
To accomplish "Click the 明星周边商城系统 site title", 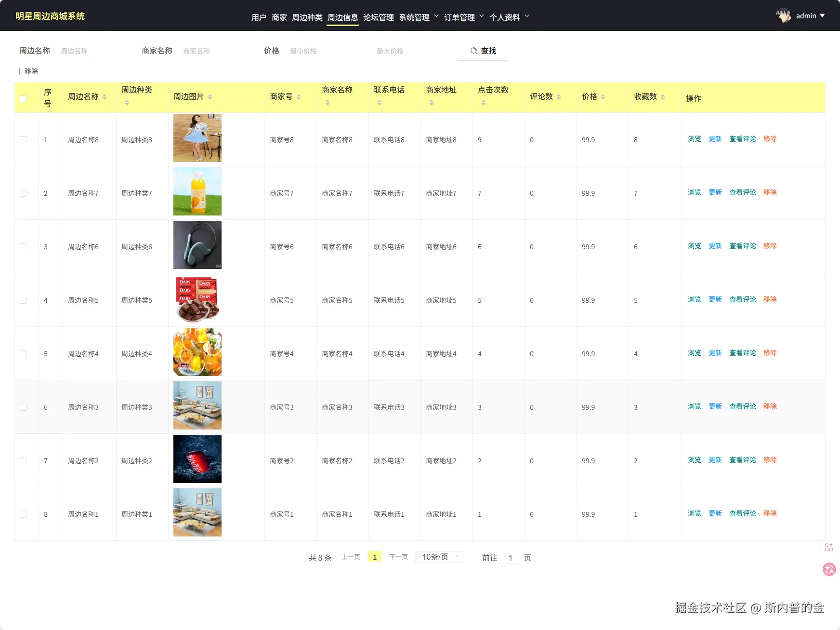I will [50, 16].
